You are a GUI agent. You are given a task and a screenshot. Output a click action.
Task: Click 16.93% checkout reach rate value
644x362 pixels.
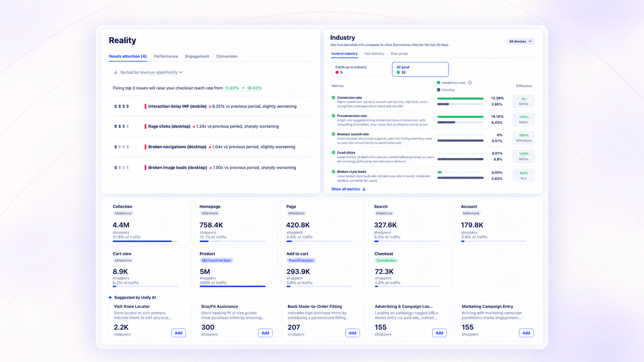click(x=254, y=88)
